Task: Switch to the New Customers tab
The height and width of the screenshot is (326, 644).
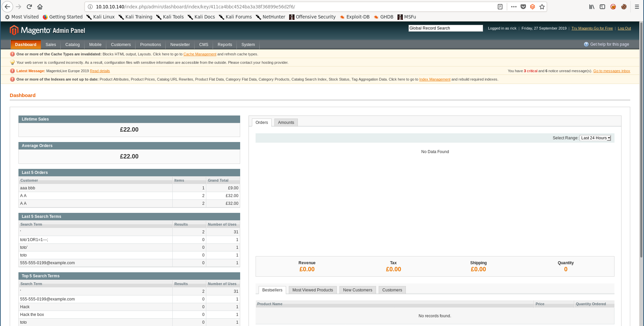Action: [358, 290]
